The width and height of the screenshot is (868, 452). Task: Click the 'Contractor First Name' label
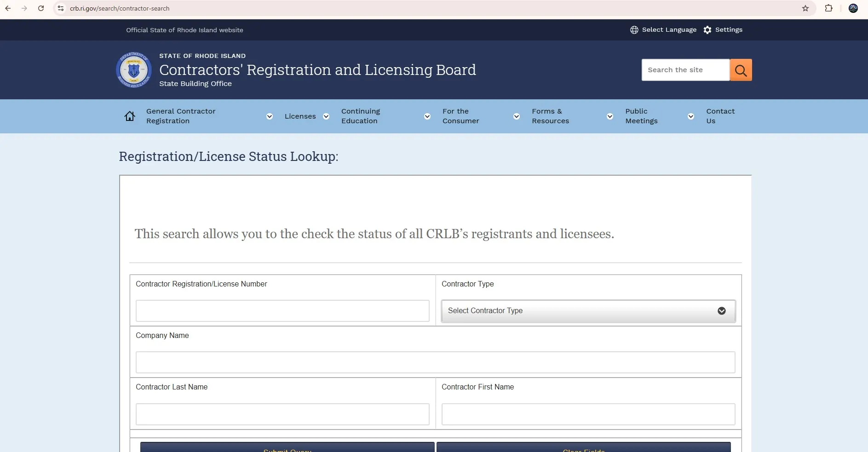click(477, 387)
